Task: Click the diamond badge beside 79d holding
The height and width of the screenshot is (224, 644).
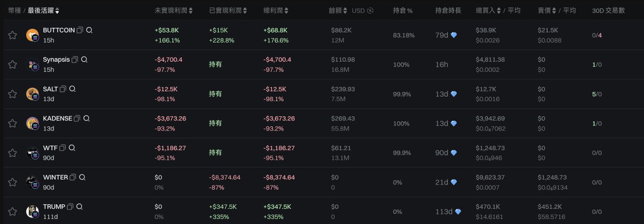Action: coord(454,35)
